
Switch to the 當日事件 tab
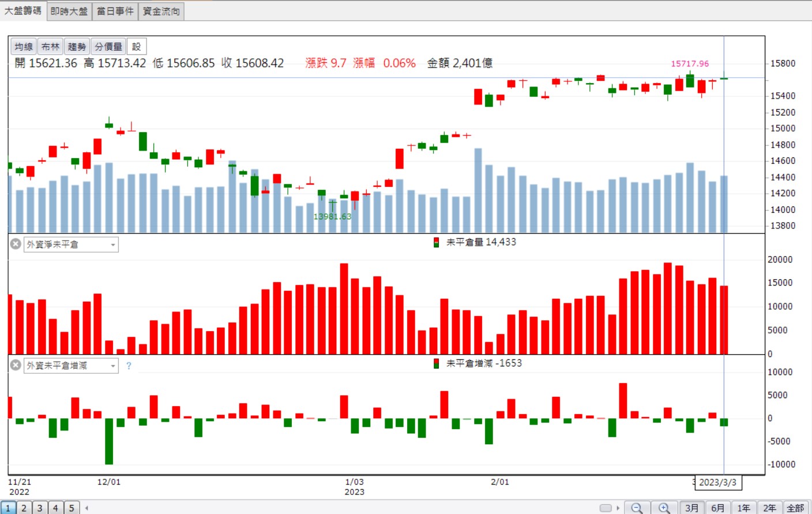point(115,11)
